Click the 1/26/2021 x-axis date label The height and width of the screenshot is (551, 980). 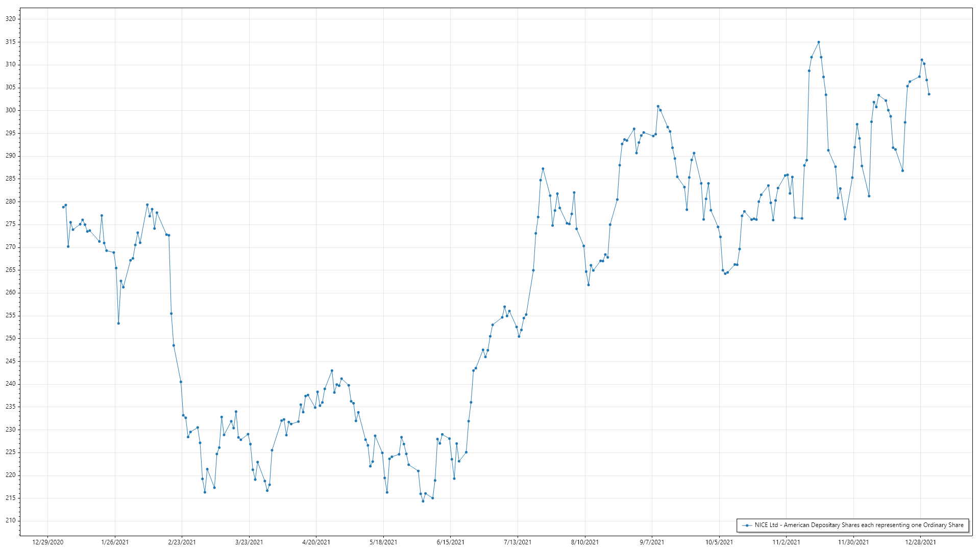click(x=115, y=542)
